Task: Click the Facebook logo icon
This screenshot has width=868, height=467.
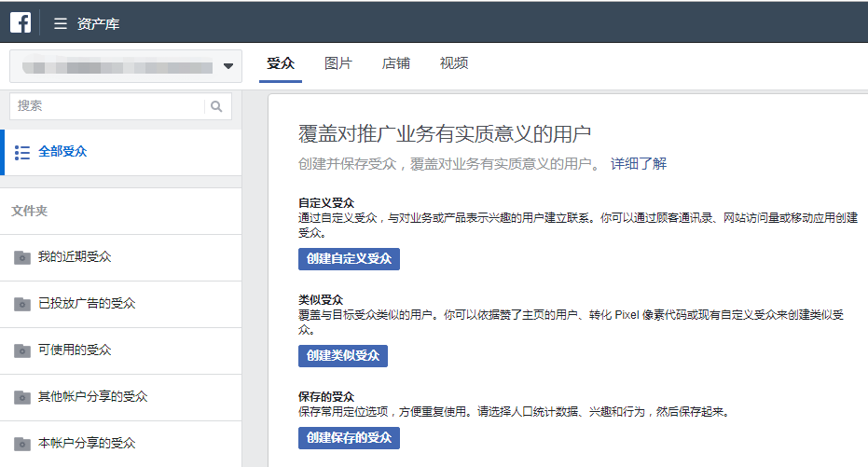Action: 21,22
